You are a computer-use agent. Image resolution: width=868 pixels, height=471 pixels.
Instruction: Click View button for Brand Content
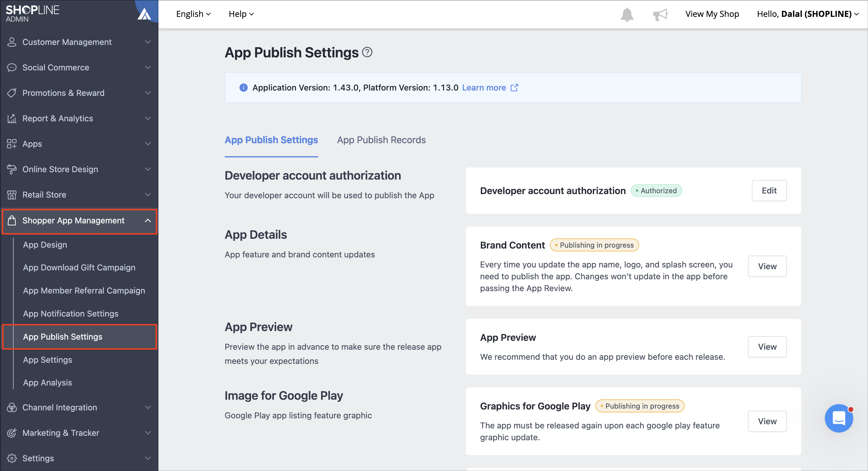[x=767, y=266]
